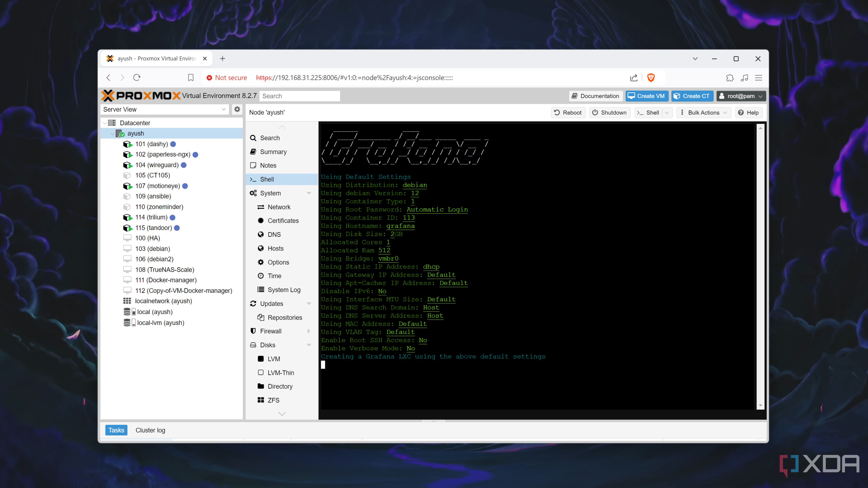Open the Certificates panel
Image resolution: width=868 pixels, height=488 pixels.
point(282,221)
